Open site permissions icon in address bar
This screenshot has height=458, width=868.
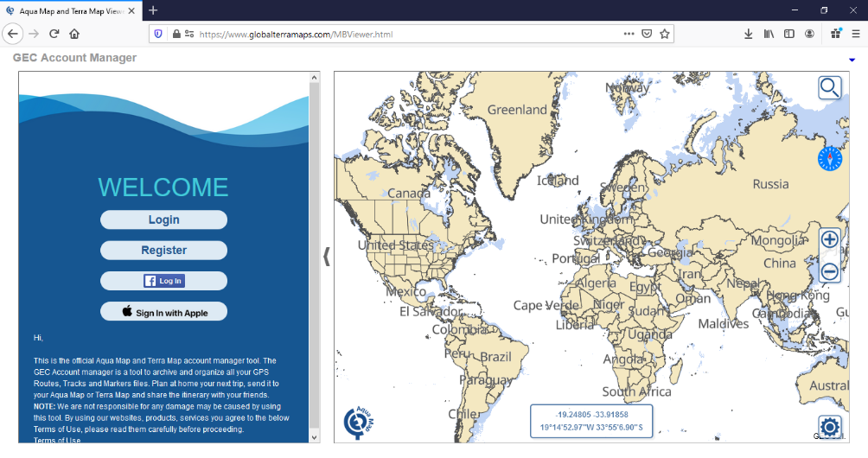pos(189,34)
